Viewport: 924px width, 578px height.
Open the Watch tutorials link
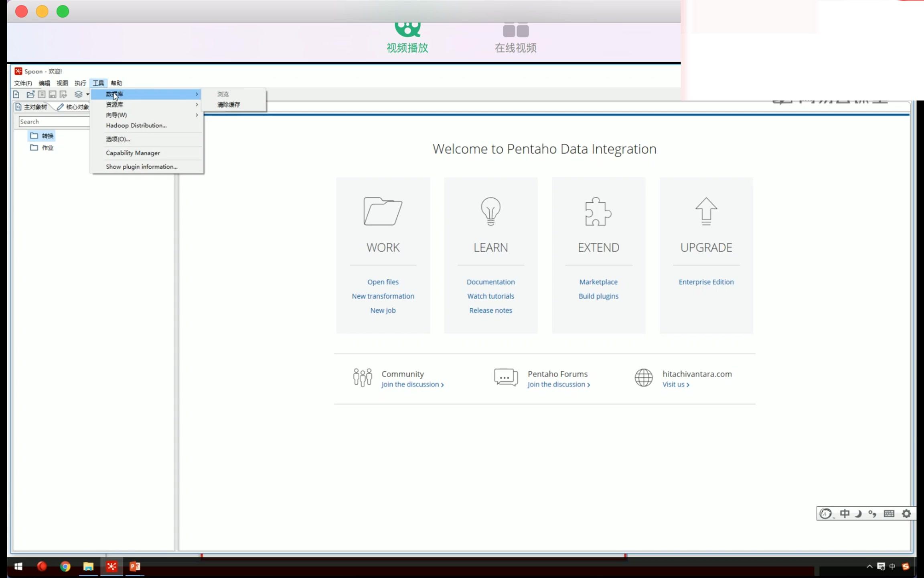(490, 296)
